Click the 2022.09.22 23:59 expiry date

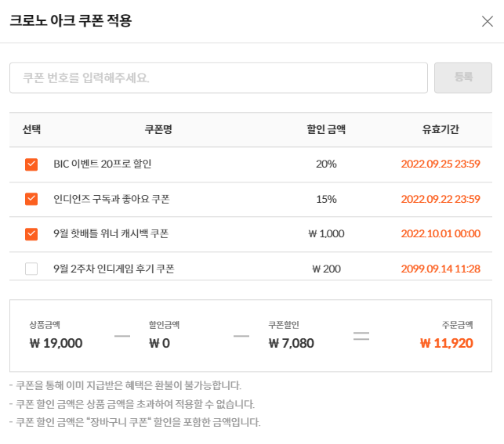[441, 199]
